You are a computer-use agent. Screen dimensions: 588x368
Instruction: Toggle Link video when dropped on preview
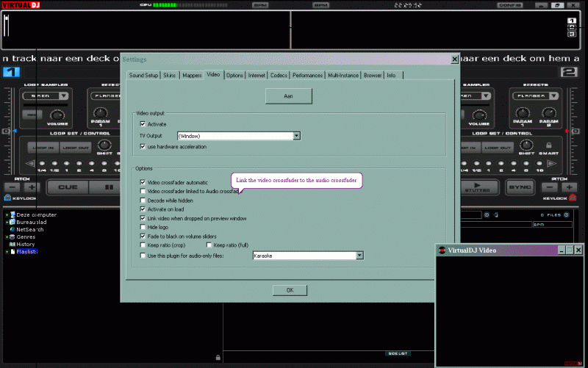click(143, 218)
